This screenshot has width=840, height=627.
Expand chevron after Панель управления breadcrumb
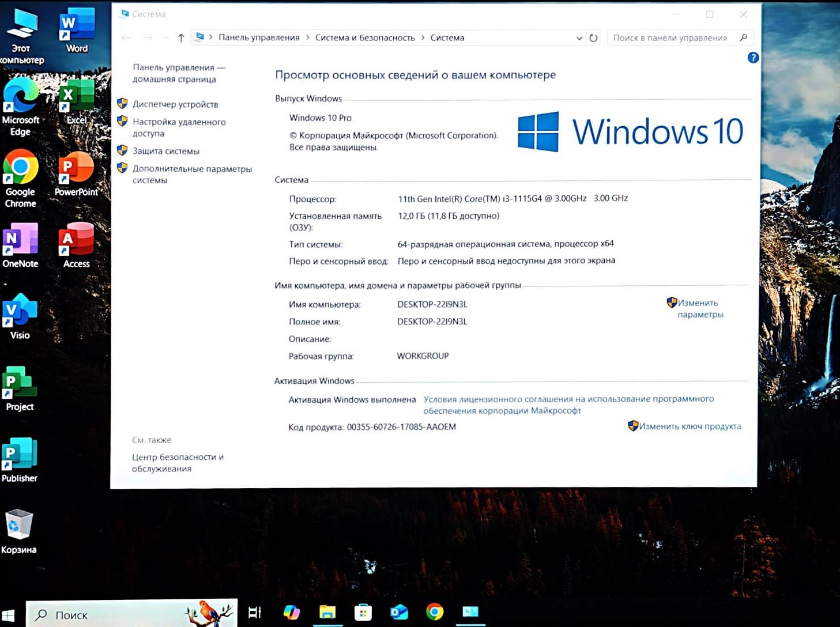click(307, 37)
